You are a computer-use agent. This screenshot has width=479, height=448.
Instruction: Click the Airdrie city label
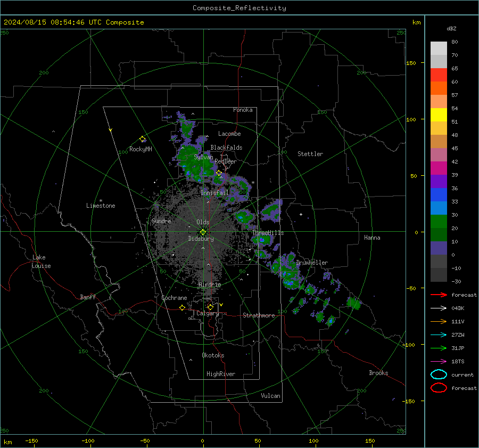(210, 284)
